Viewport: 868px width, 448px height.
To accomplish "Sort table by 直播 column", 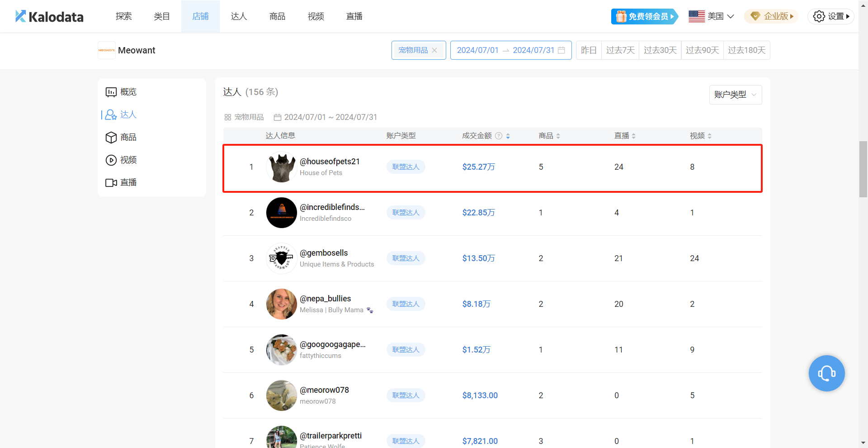I will coord(633,136).
